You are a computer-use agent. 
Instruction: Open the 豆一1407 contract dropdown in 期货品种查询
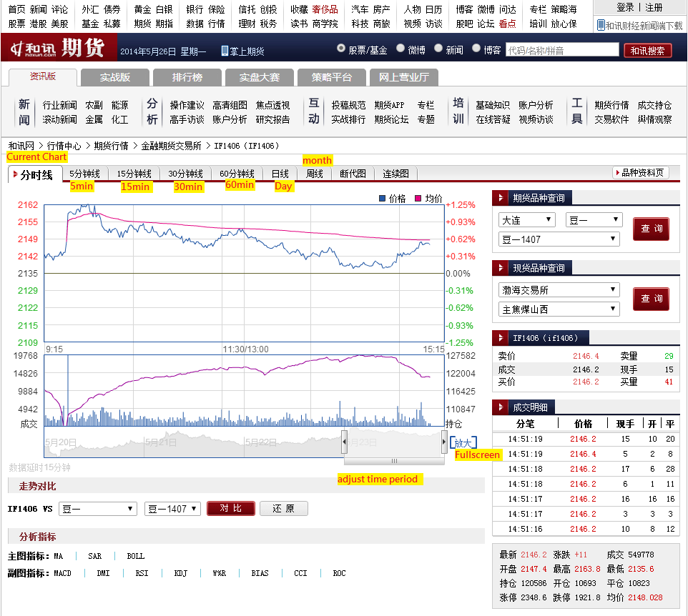click(559, 239)
